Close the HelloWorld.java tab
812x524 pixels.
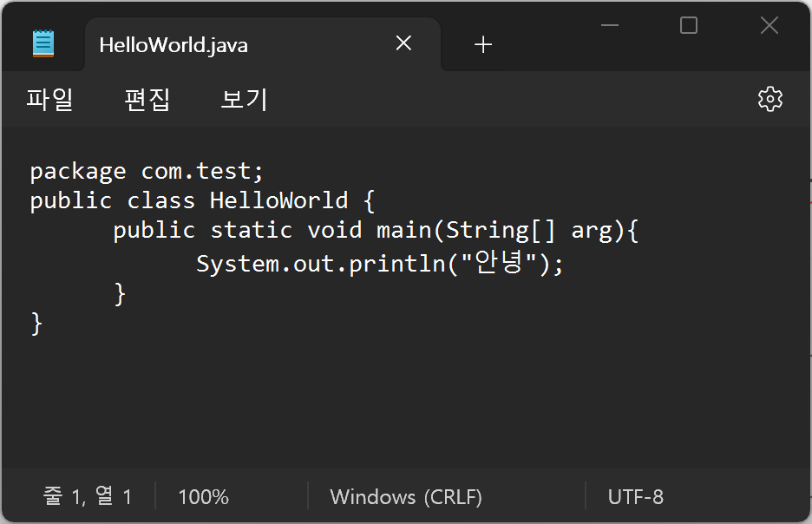tap(403, 43)
